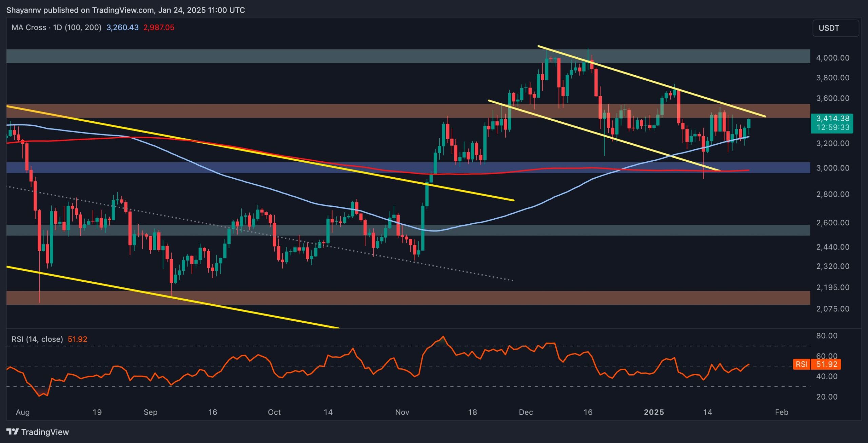Click the 3,000.00 price axis label
Screen dimensions: 868x443
(832, 168)
